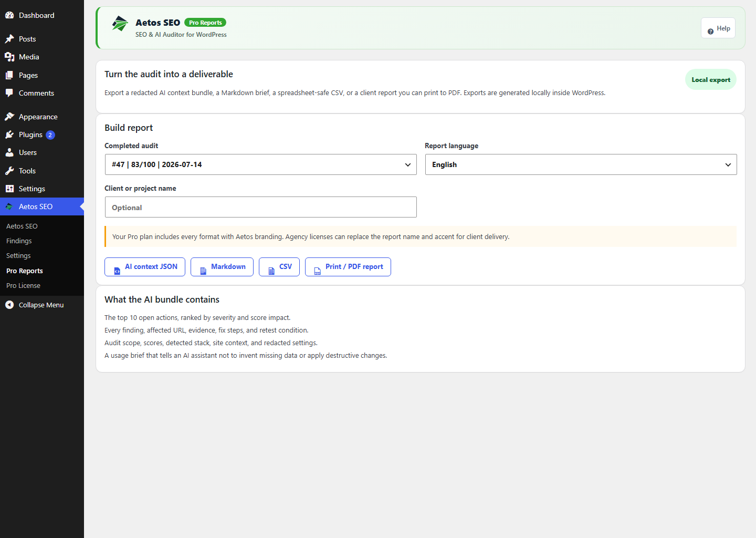The width and height of the screenshot is (756, 538).
Task: Click 'Audit scope, scores, detected stack' line
Action: pos(211,343)
